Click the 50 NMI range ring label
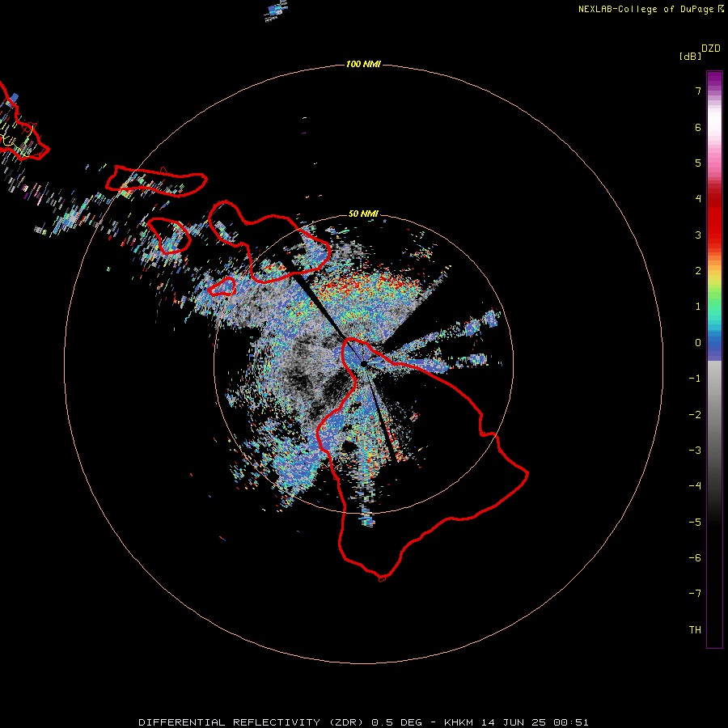 pyautogui.click(x=363, y=214)
